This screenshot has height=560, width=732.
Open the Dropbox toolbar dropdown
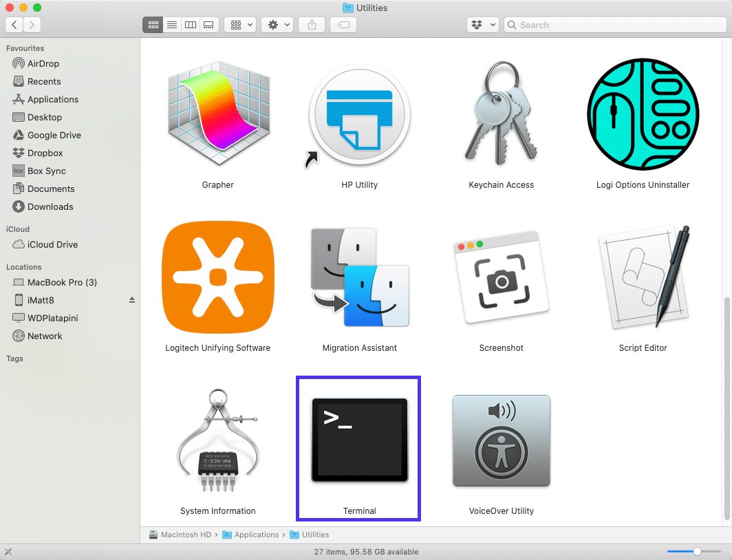[x=482, y=25]
